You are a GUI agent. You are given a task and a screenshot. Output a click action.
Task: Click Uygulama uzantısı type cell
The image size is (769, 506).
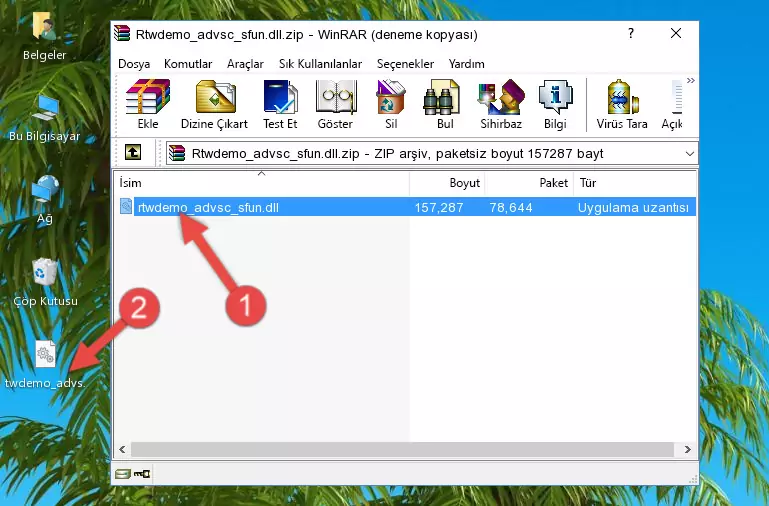633,207
